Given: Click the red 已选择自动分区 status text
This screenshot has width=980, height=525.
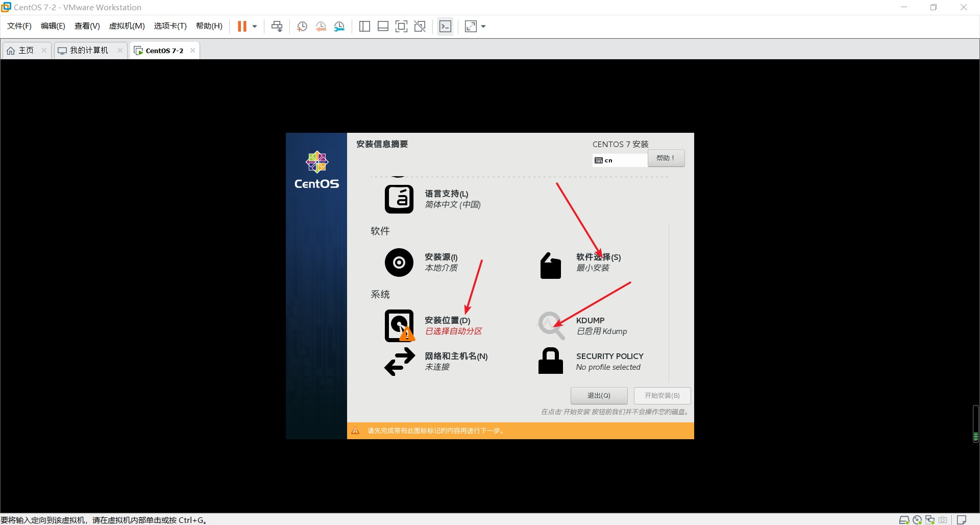Looking at the screenshot, I should click(454, 331).
